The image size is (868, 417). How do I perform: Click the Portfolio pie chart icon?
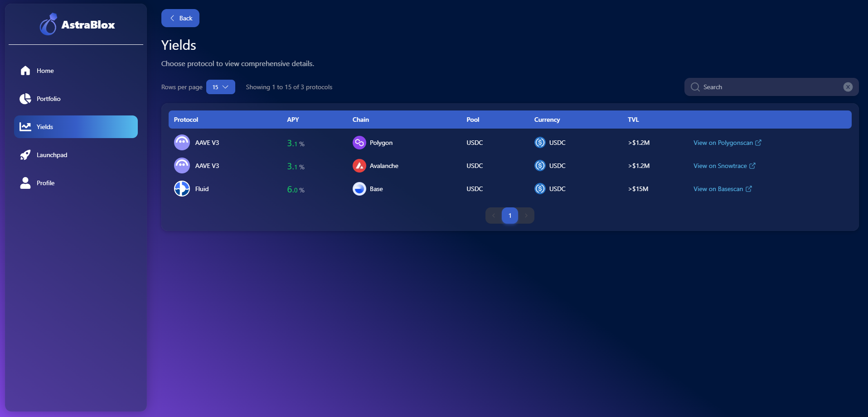(25, 99)
